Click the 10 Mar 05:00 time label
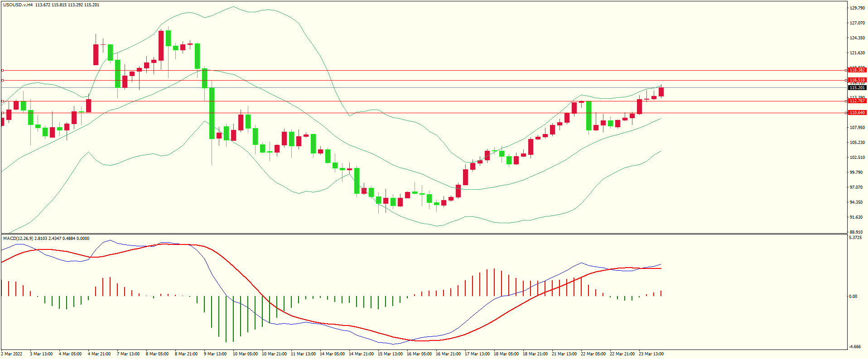 click(x=245, y=354)
